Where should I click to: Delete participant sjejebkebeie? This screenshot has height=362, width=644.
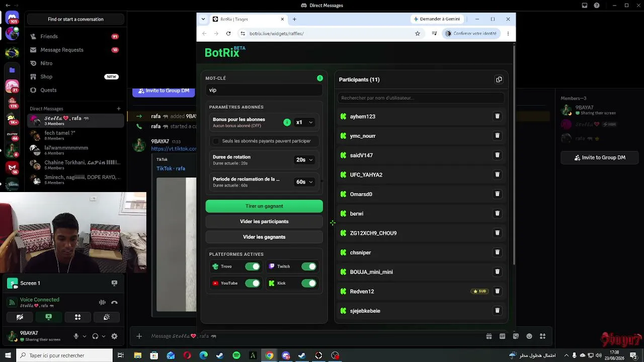497,311
